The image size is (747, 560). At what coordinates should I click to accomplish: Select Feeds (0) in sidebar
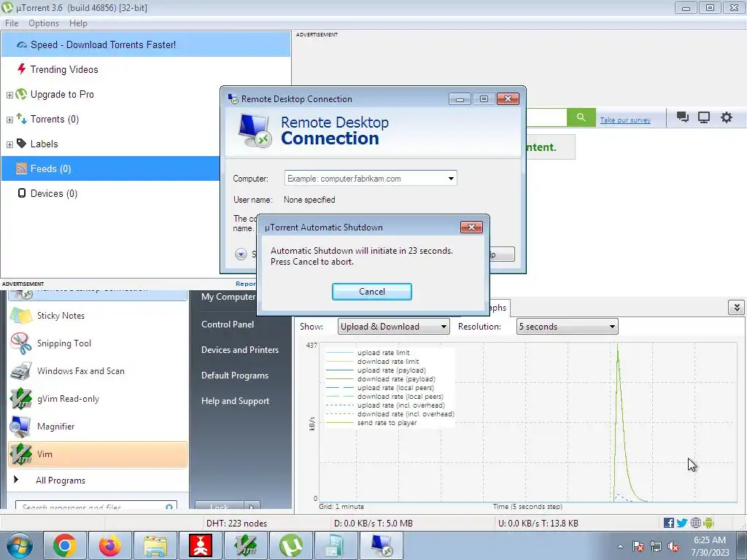[111, 168]
